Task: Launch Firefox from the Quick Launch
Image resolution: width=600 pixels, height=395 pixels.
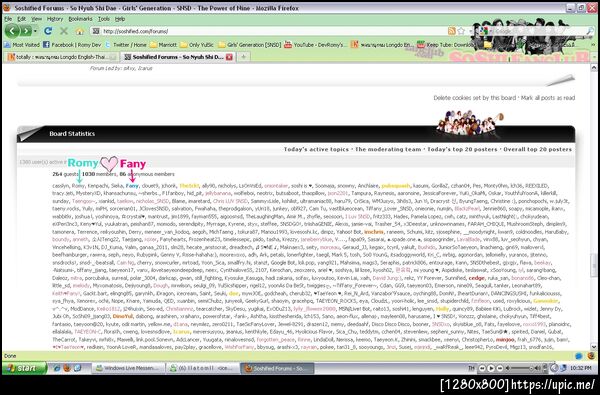Action: tap(67, 368)
